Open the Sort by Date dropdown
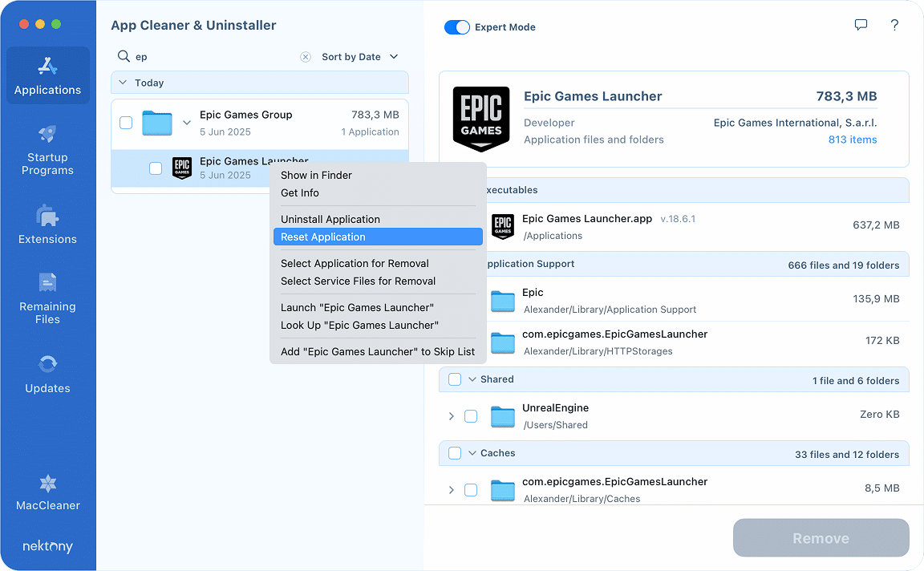Viewport: 924px width, 571px height. pos(360,57)
